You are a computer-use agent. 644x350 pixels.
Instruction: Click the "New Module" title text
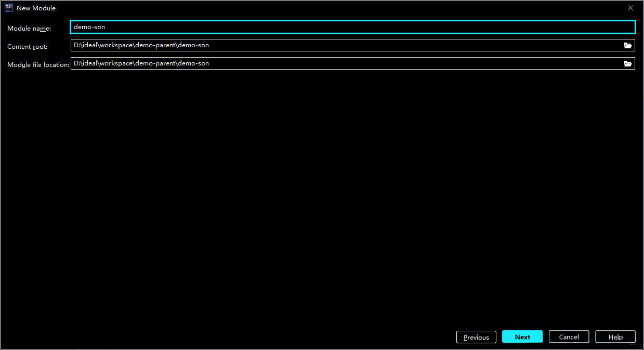[36, 8]
